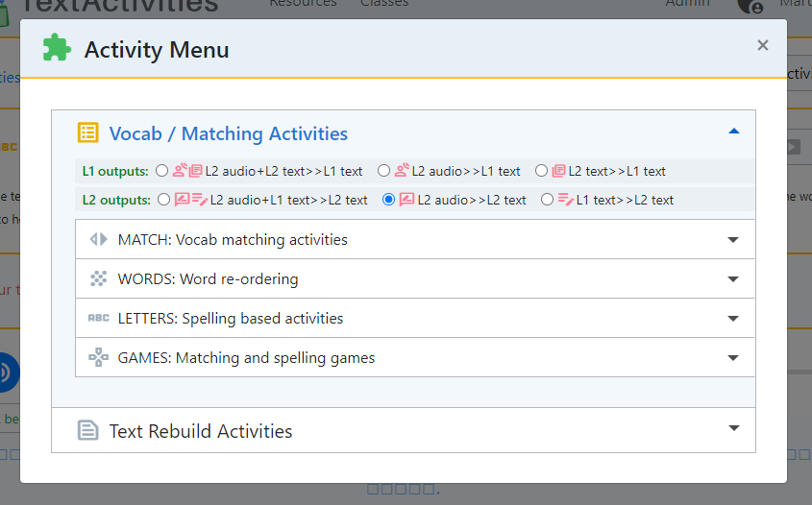812x505 pixels.
Task: Click the Activity Menu title text
Action: [157, 50]
